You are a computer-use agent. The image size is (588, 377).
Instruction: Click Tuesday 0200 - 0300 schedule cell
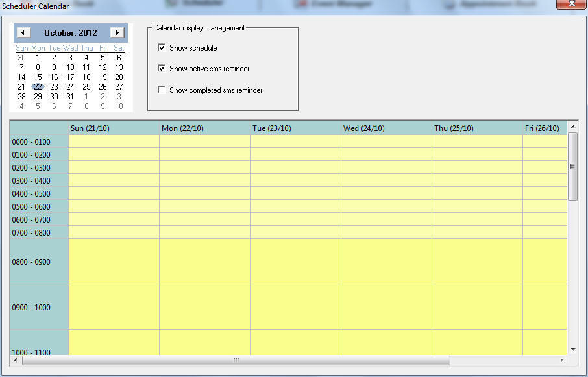tap(295, 167)
